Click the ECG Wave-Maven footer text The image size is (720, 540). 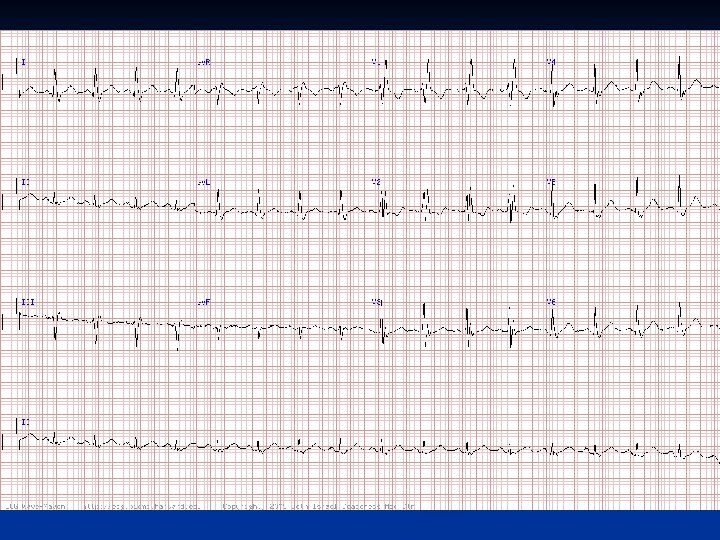[36, 506]
